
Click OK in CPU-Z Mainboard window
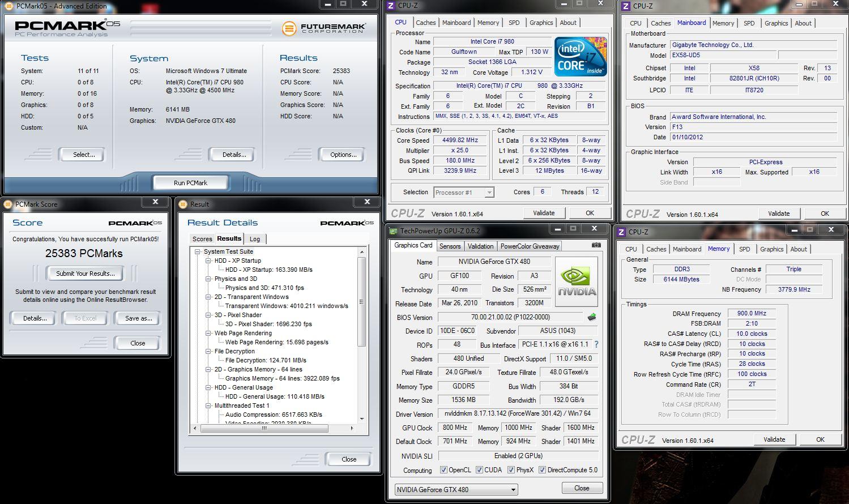click(825, 213)
